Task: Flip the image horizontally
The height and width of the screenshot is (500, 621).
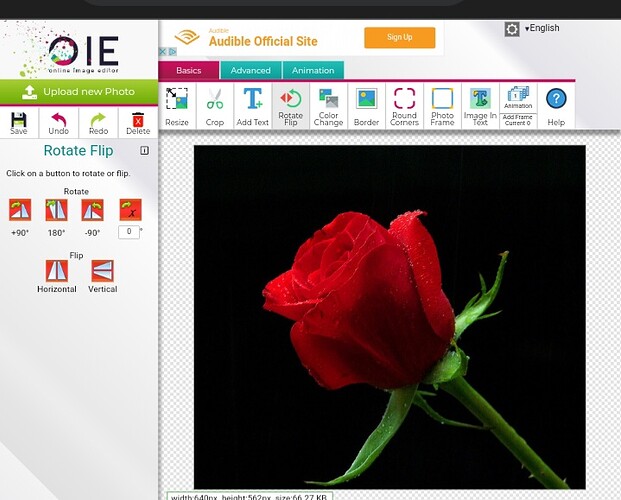Action: coord(57,271)
